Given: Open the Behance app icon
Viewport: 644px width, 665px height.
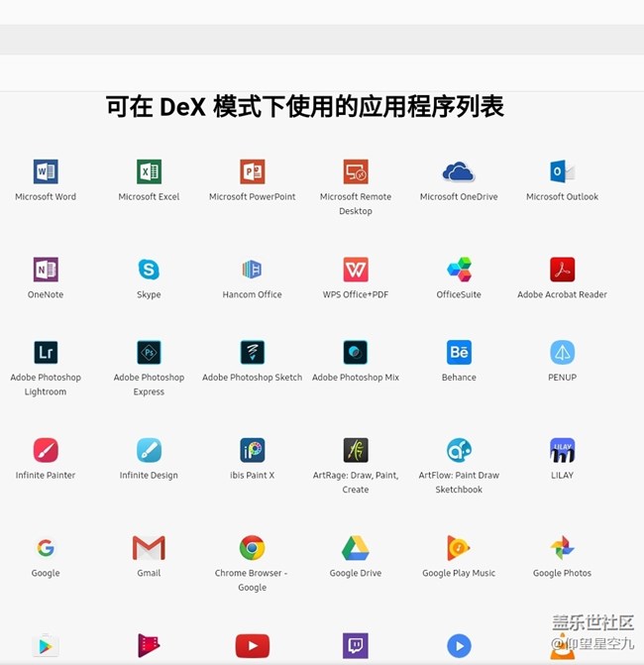Looking at the screenshot, I should [x=459, y=353].
